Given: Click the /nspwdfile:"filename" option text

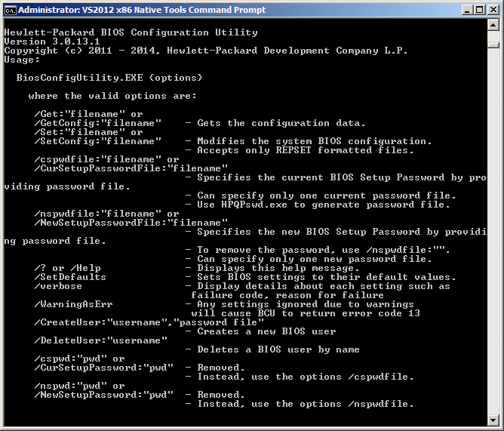Looking at the screenshot, I should pyautogui.click(x=98, y=214).
